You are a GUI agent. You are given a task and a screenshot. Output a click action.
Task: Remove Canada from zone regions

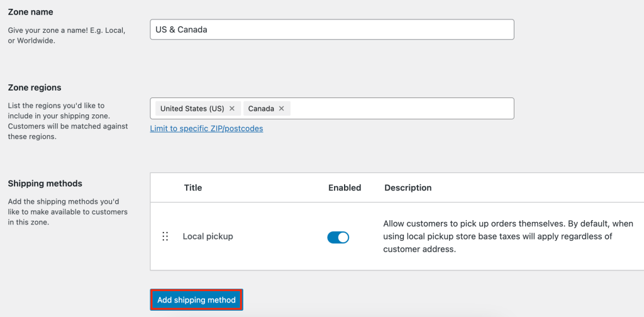281,109
